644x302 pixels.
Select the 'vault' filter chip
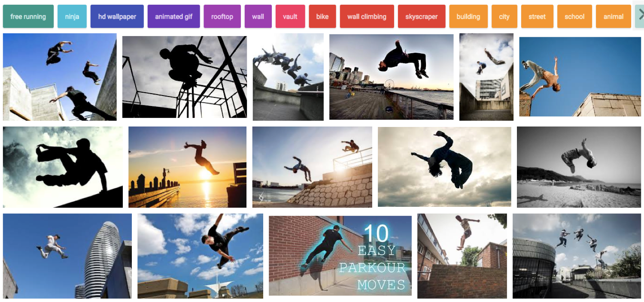[290, 17]
